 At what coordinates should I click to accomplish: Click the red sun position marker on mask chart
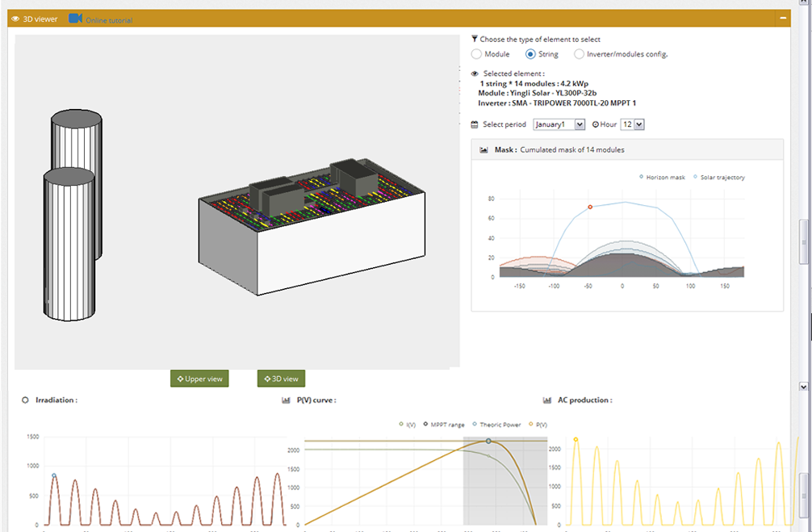point(590,207)
